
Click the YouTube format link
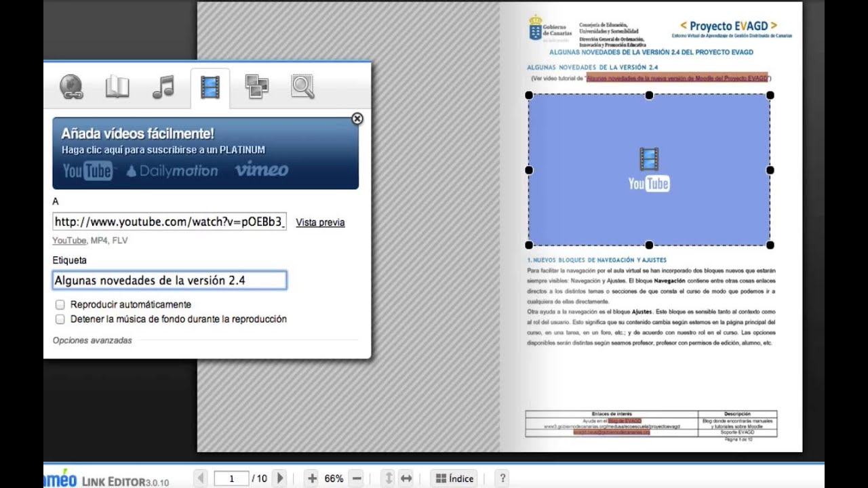[x=69, y=241]
